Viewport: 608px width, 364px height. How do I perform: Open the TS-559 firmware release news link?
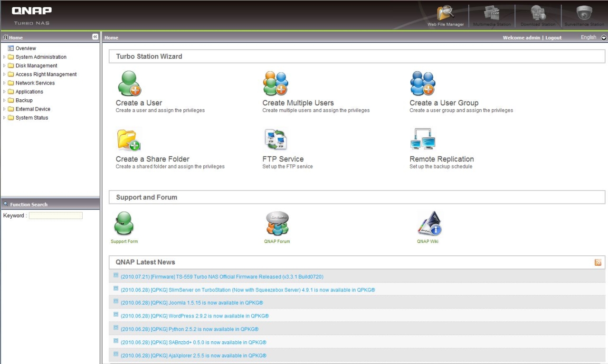222,277
